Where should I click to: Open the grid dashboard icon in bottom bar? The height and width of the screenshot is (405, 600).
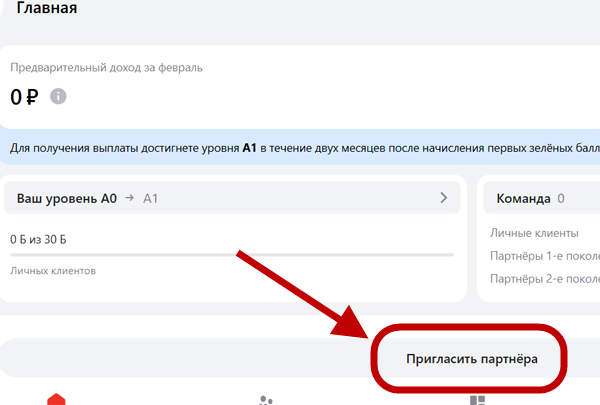coord(478,400)
